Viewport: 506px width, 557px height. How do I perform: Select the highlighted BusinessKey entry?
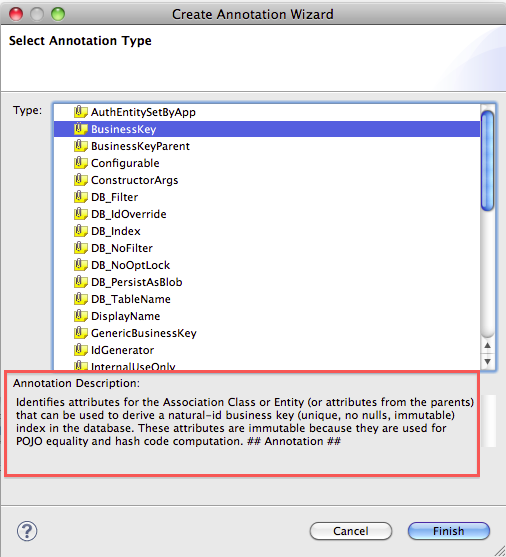(267, 129)
